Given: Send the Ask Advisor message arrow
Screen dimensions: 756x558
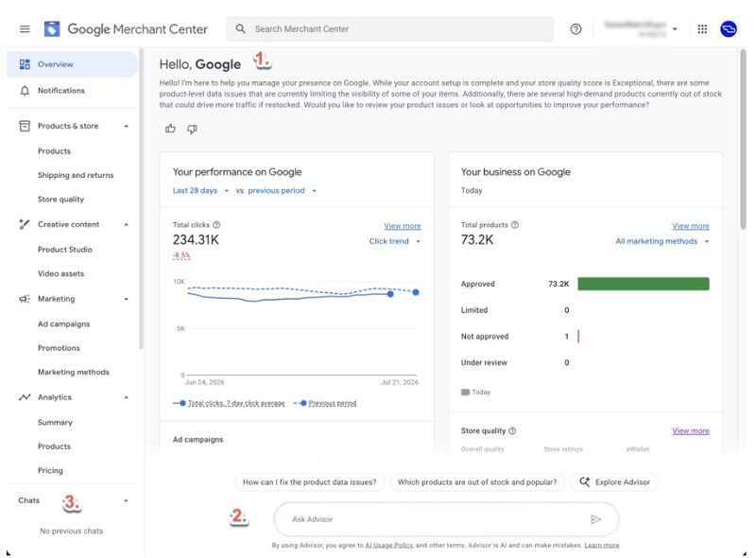Looking at the screenshot, I should (596, 519).
